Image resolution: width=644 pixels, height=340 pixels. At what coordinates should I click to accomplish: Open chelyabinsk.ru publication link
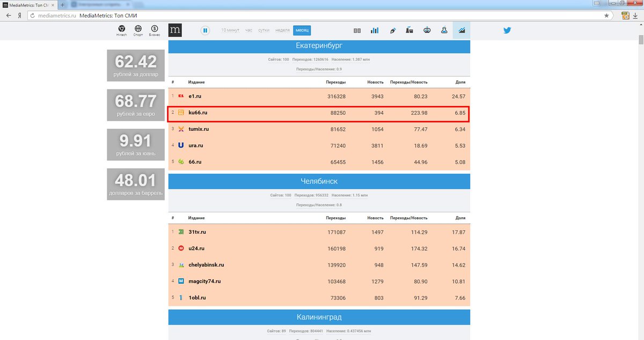206,265
